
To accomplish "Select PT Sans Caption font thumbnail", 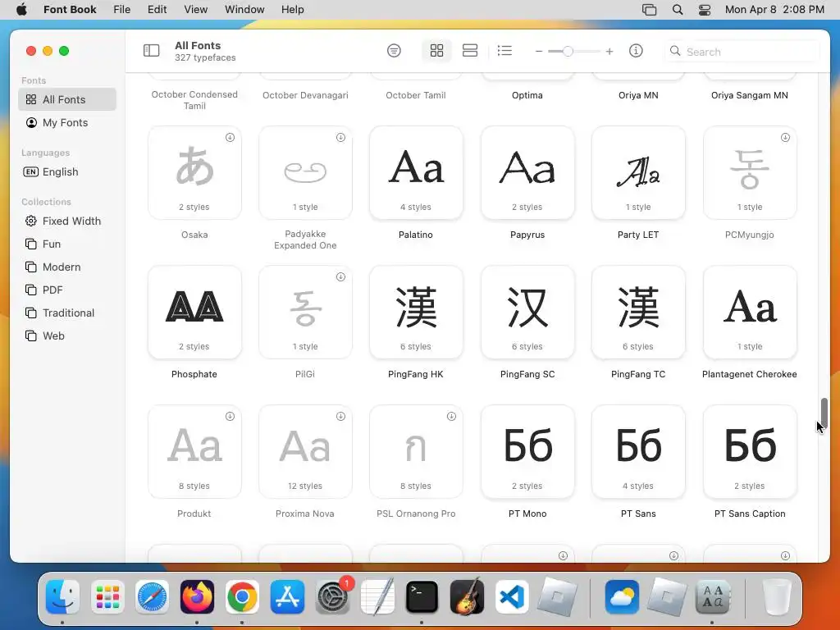I will pos(750,452).
